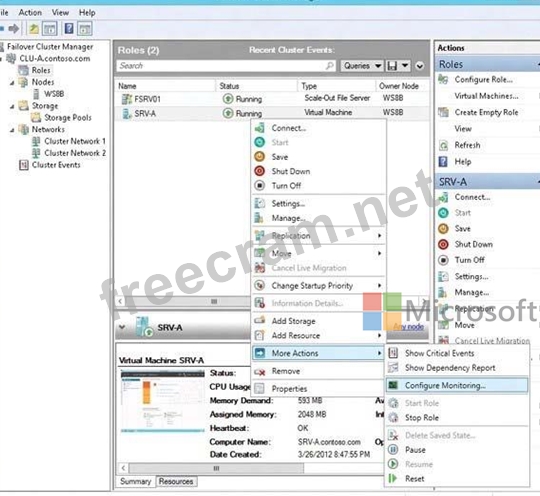Click the Turn Off icon in context menu
The width and height of the screenshot is (540, 496).
(x=259, y=186)
